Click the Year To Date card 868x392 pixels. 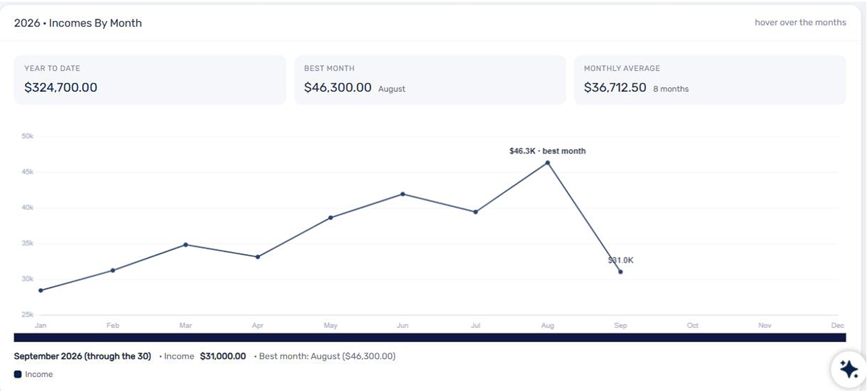coord(150,80)
